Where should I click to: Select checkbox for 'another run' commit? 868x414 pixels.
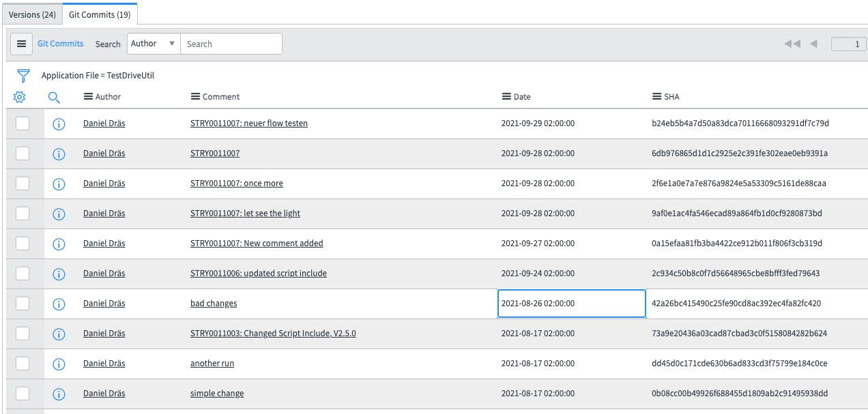pos(23,364)
